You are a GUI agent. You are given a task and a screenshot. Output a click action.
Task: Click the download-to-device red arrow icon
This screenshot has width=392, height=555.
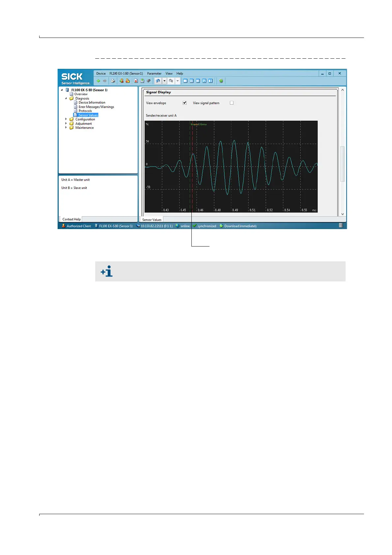tap(136, 81)
